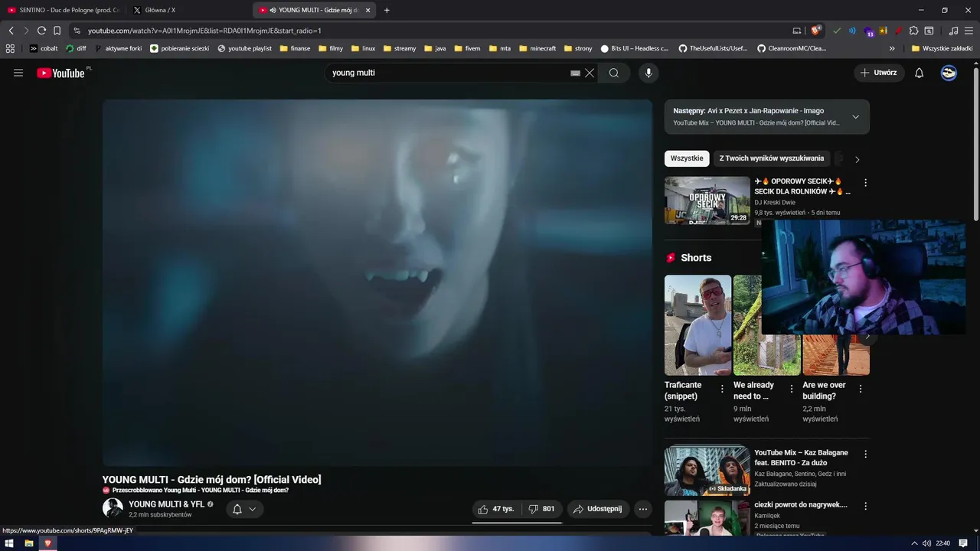Open Wszystkie zakładki folder
Viewport: 980px width, 551px height.
pos(942,48)
